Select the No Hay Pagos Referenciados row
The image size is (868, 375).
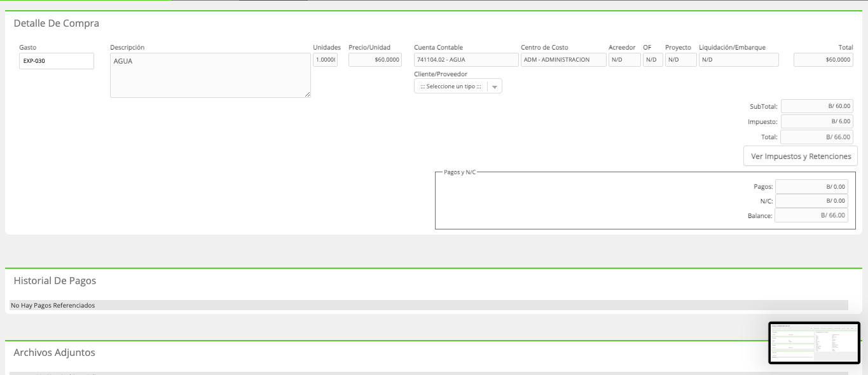[429, 305]
